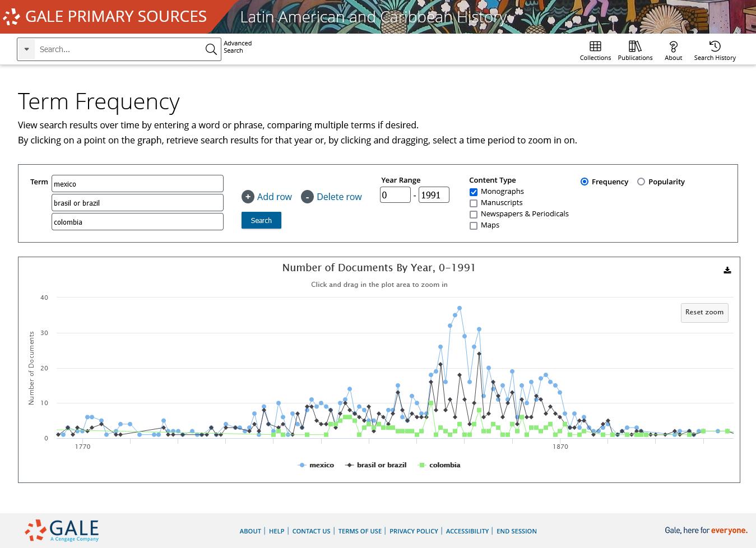Image resolution: width=756 pixels, height=548 pixels.
Task: Toggle the brasil or brazil legend series
Action: [x=375, y=465]
